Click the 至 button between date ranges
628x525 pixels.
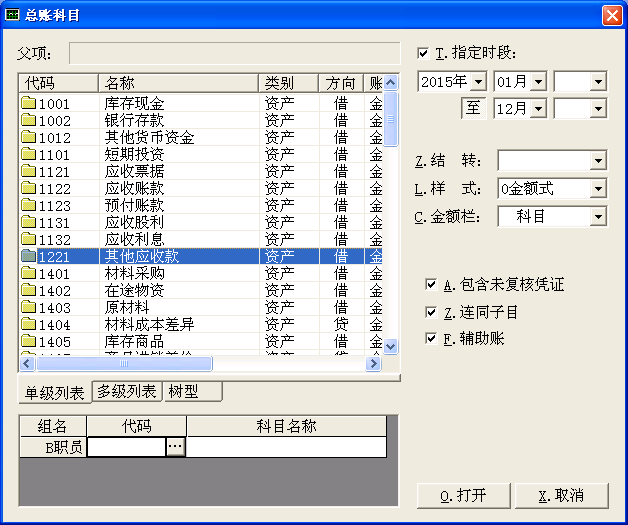pos(473,108)
